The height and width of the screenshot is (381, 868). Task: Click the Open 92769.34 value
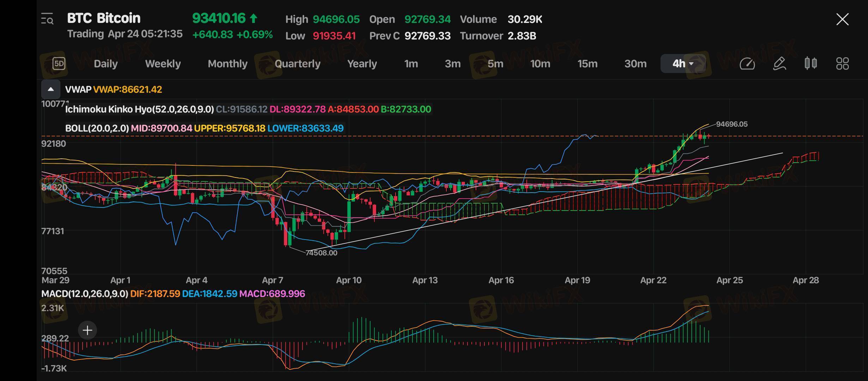click(x=427, y=19)
